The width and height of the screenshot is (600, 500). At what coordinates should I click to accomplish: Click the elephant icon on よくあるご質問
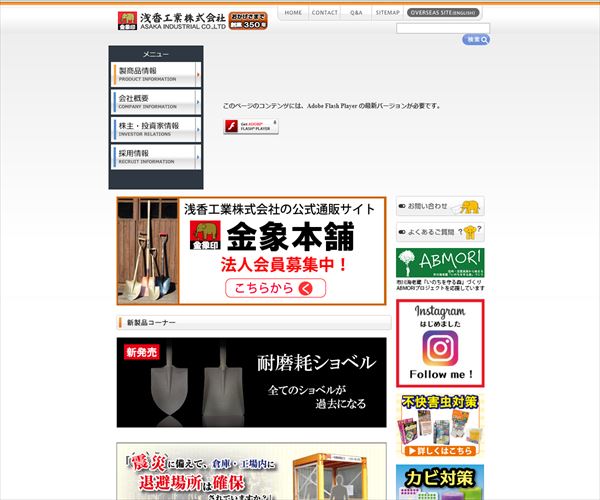[x=470, y=232]
